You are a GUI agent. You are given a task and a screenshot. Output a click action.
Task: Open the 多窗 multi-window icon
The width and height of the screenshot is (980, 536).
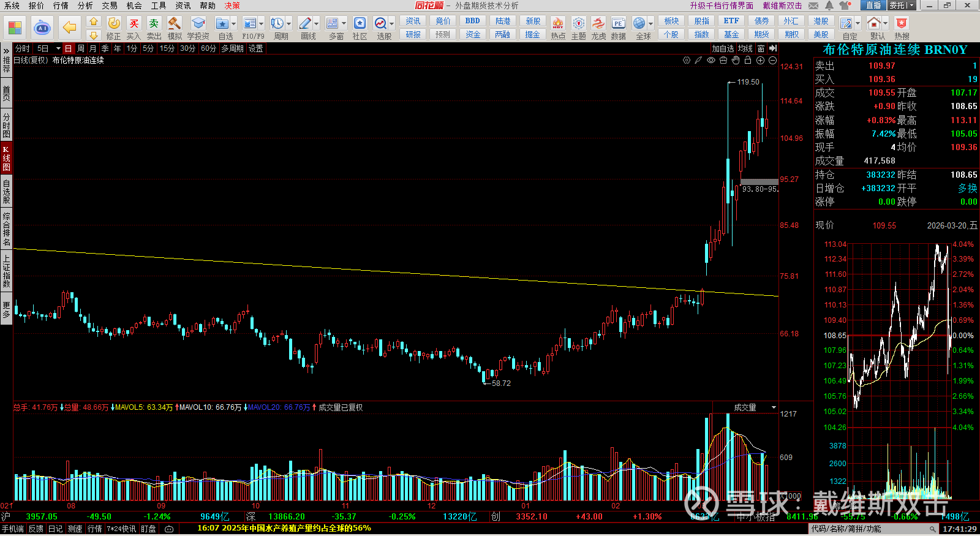[x=333, y=24]
